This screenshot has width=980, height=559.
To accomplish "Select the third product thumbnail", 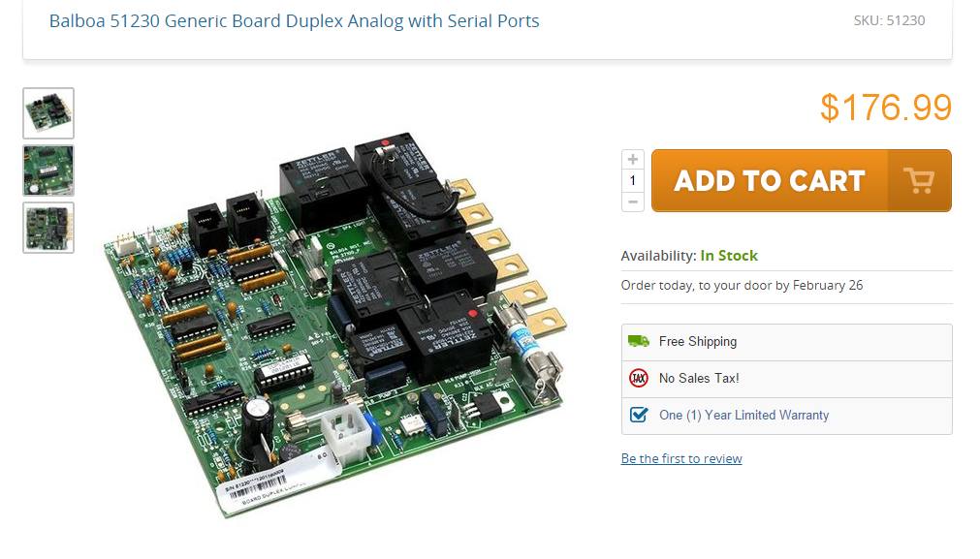I will click(48, 228).
